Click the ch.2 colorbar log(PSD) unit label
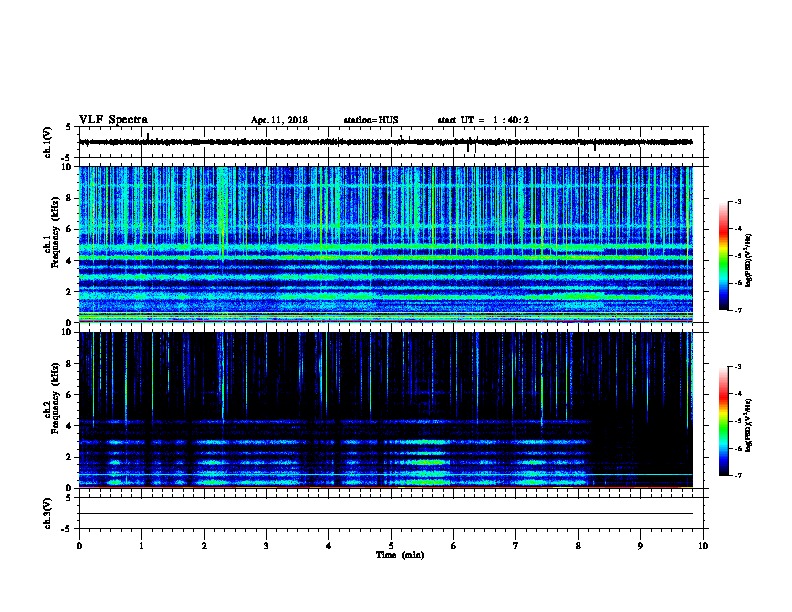The width and height of the screenshot is (792, 612). [748, 425]
